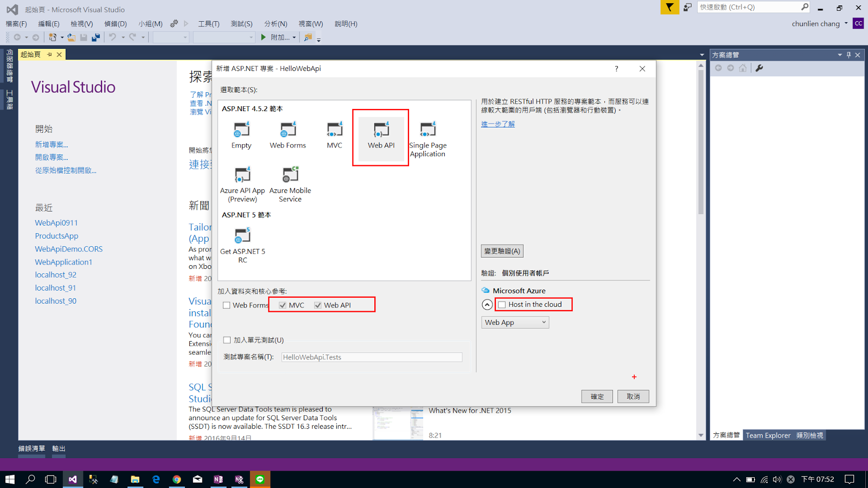This screenshot has height=488, width=868.
Task: Open the solution configuration combo box
Action: [x=171, y=37]
